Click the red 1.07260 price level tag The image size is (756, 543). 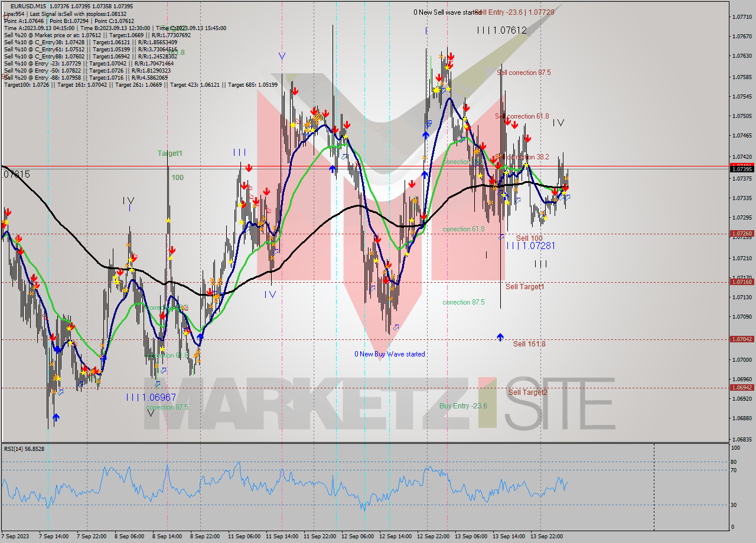(x=742, y=234)
